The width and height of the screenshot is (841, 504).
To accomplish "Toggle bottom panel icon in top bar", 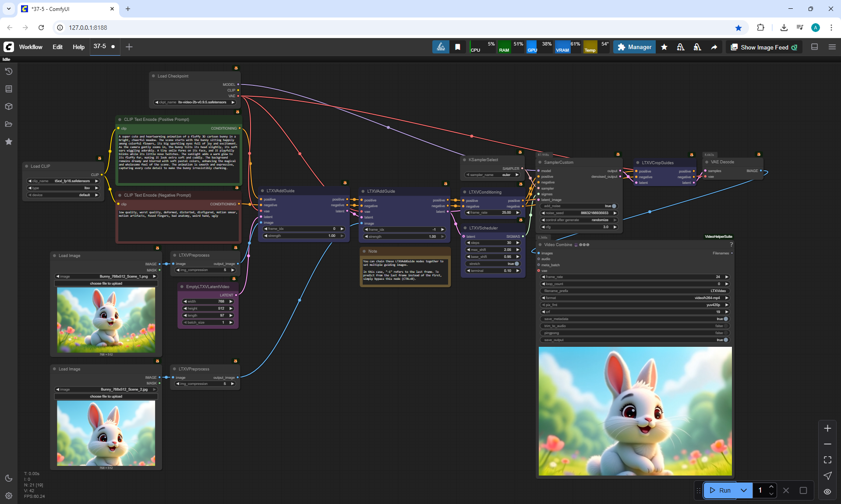I will click(814, 47).
